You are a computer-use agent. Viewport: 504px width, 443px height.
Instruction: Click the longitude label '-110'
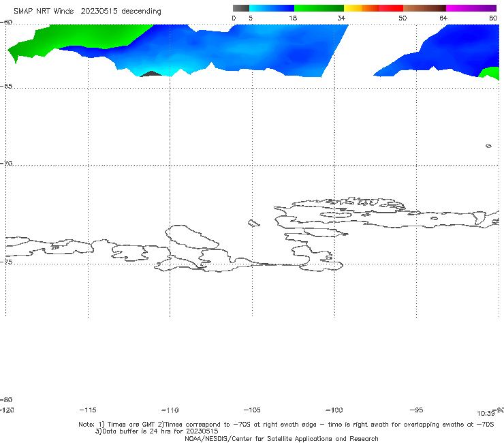click(x=170, y=410)
